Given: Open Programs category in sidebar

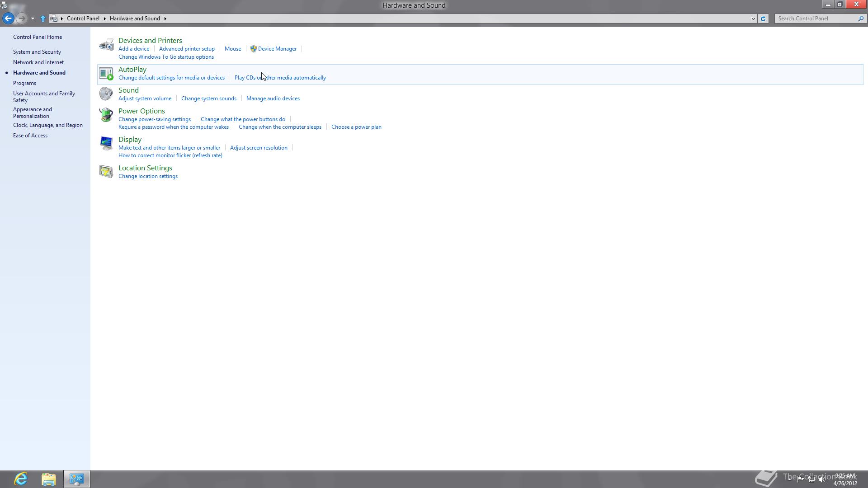Looking at the screenshot, I should point(24,83).
